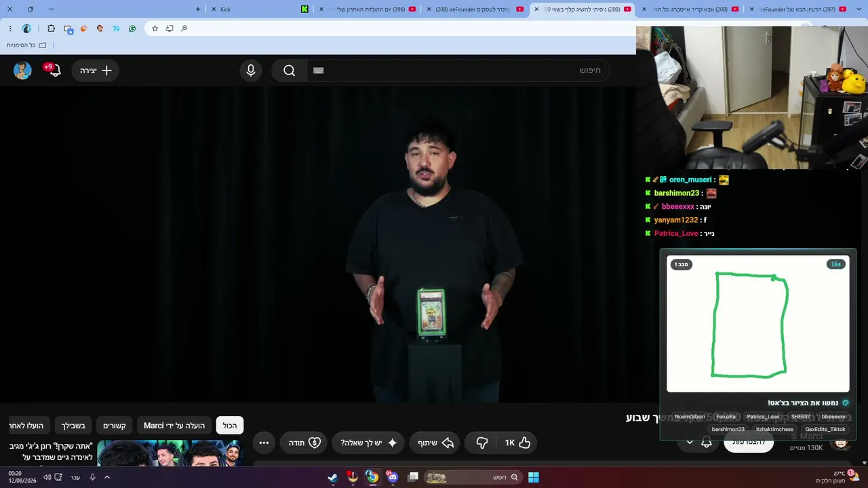Open the YouTube notifications bell

(x=56, y=70)
